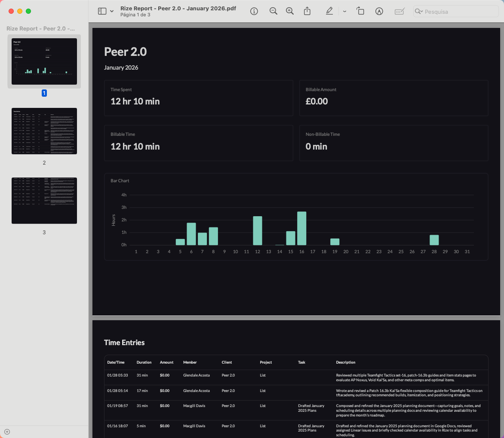This screenshot has height=438, width=504.
Task: Open search options magnifier dropdown
Action: (x=419, y=11)
